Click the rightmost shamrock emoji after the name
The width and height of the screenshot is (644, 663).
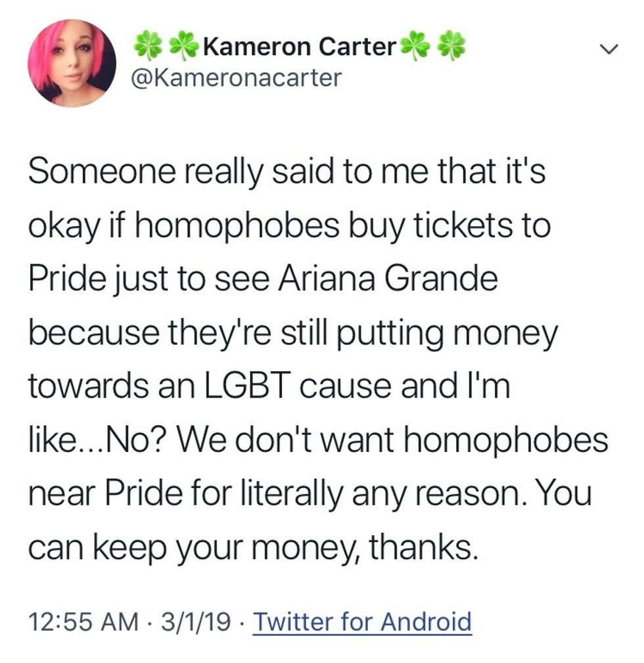pos(451,47)
